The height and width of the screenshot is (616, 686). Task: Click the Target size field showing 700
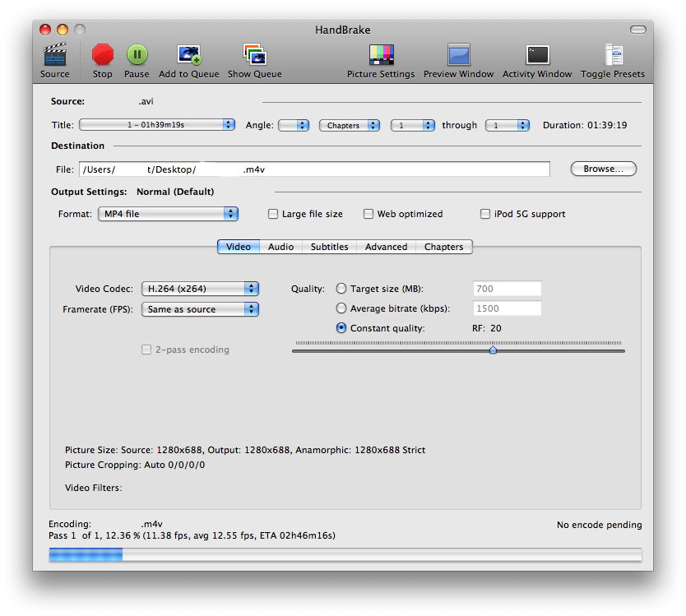tap(507, 289)
